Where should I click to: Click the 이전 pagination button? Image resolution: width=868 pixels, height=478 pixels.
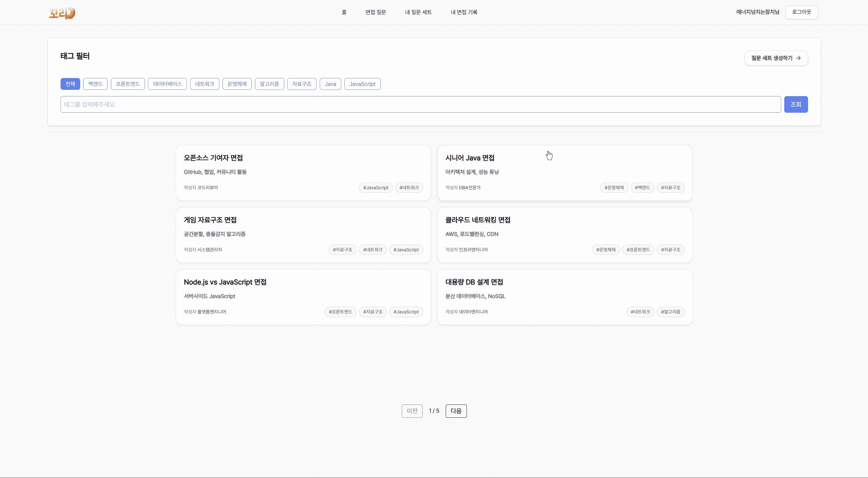point(412,411)
